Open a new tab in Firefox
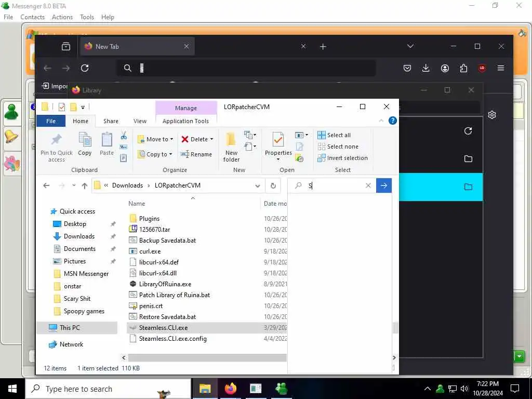 click(x=323, y=46)
